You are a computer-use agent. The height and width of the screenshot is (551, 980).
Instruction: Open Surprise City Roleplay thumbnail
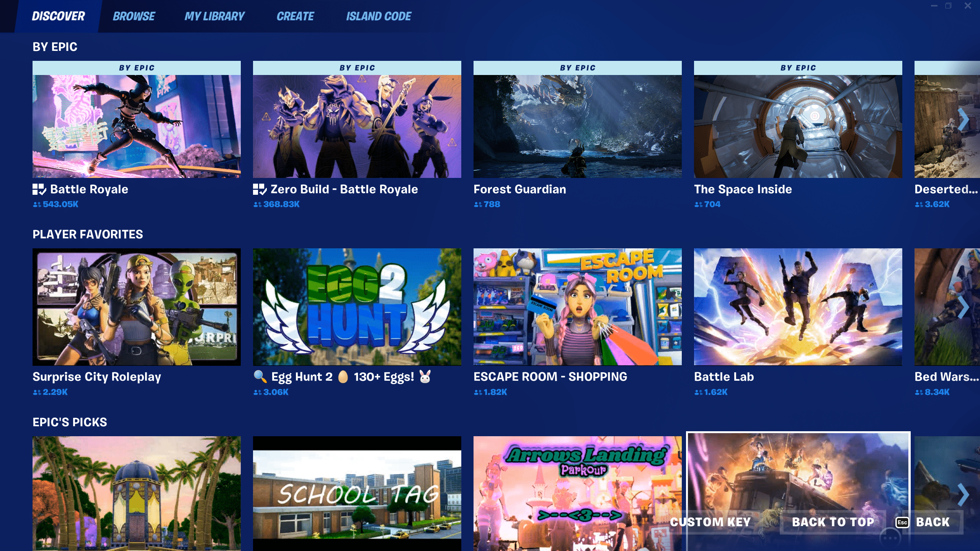pos(137,307)
